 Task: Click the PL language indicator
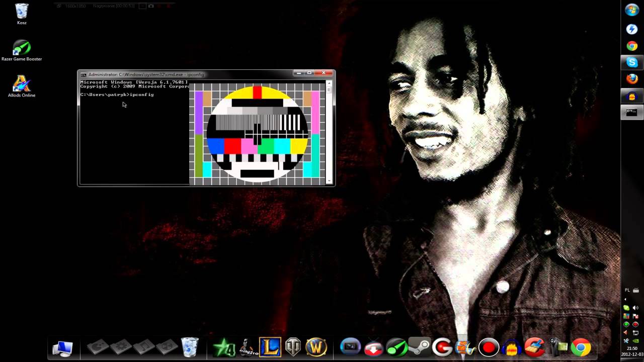click(x=627, y=290)
